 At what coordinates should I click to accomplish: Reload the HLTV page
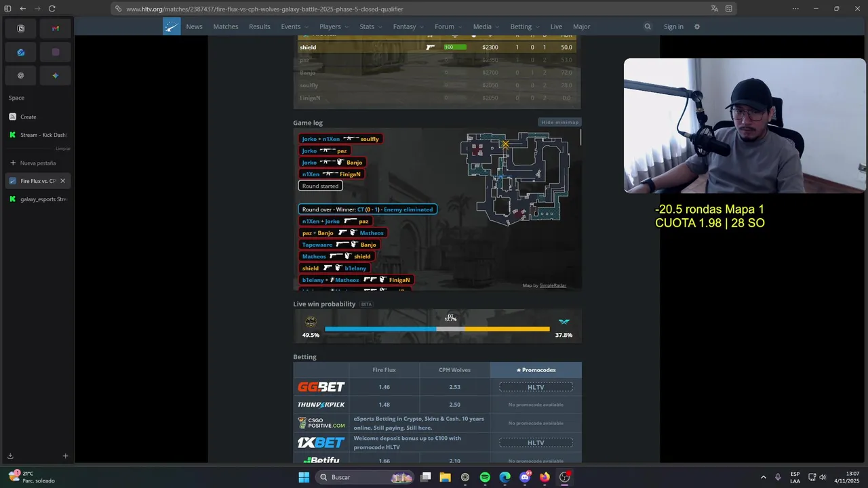(52, 9)
